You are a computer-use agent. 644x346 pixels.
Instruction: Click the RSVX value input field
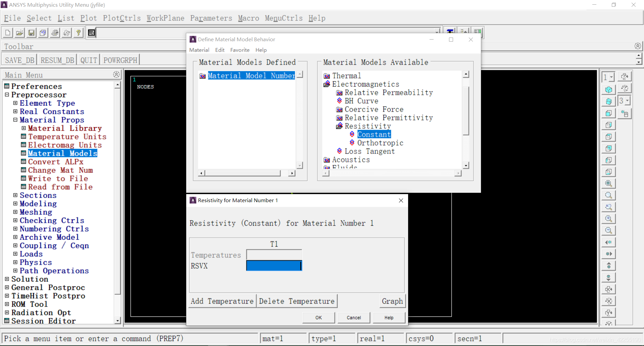[x=274, y=266]
